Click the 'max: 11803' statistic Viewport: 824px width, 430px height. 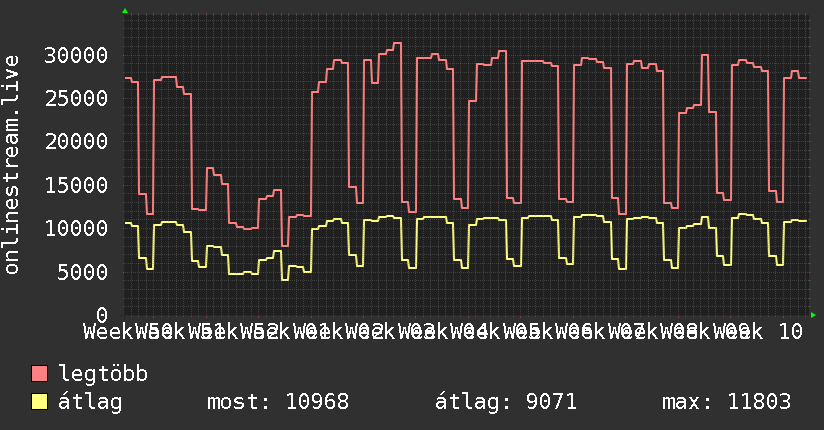coord(726,402)
